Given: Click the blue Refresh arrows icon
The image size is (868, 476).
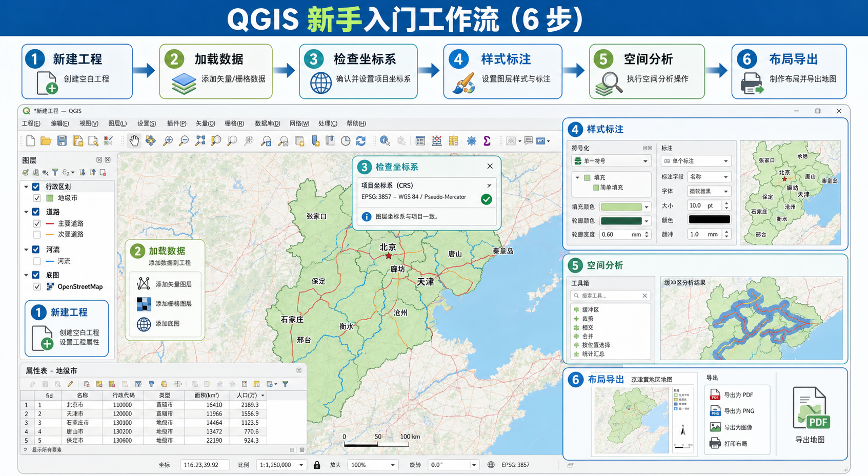Looking at the screenshot, I should tap(361, 140).
